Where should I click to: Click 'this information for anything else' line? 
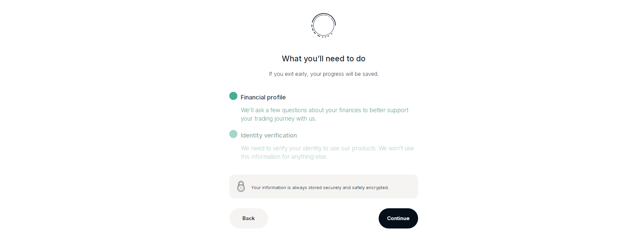click(x=284, y=157)
